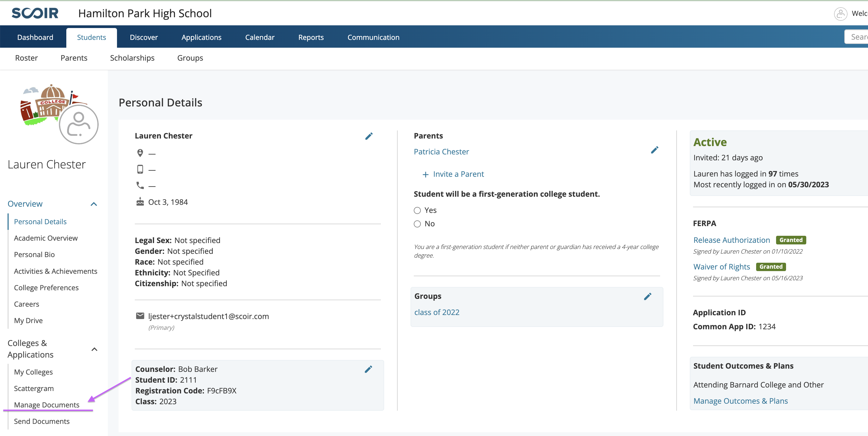Click Hamilton Park High School title
Screen dimensions: 868x436
coord(145,13)
